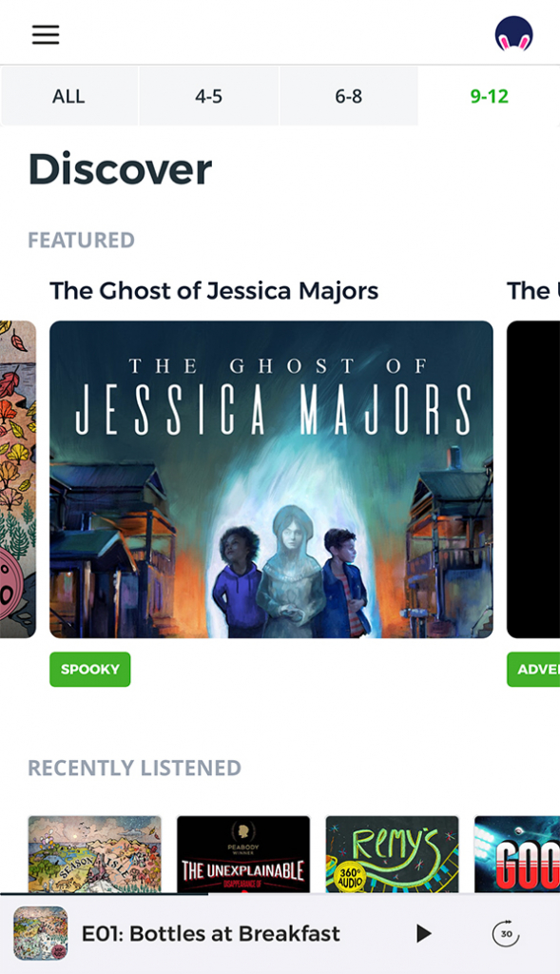560x974 pixels.
Task: Open Remy's 360 Audio thumbnail
Action: 393,854
